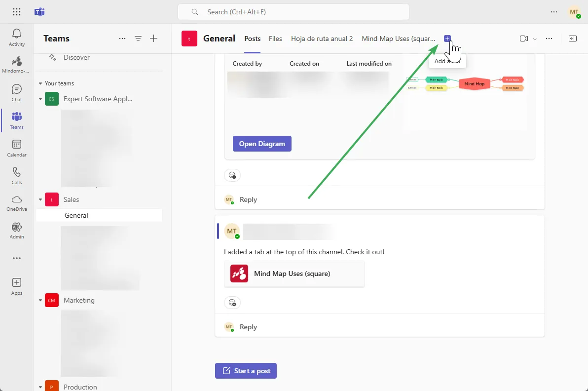Click the Created on column label
588x391 pixels.
pyautogui.click(x=304, y=64)
